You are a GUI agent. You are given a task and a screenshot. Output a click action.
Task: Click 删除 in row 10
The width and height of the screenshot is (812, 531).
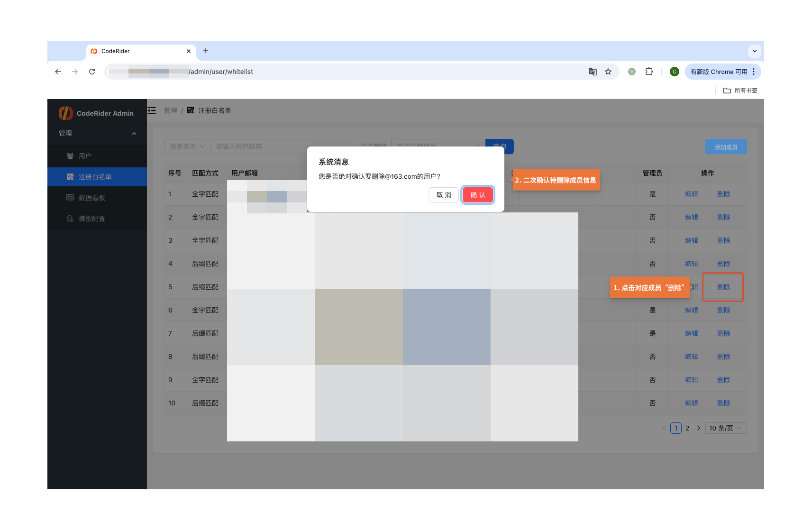click(x=724, y=403)
